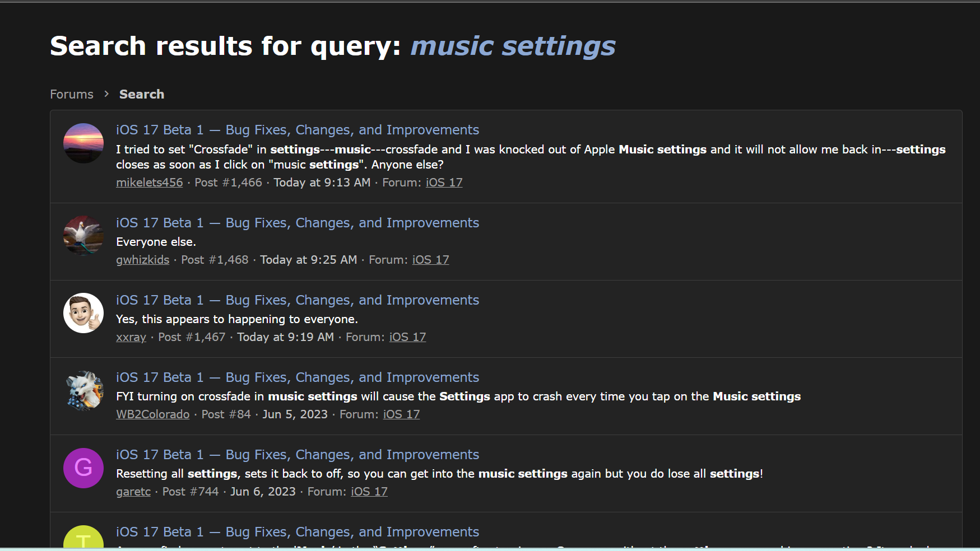Open the thread title above 'Everyone else.'
Image resolution: width=980 pixels, height=551 pixels.
[x=298, y=223]
